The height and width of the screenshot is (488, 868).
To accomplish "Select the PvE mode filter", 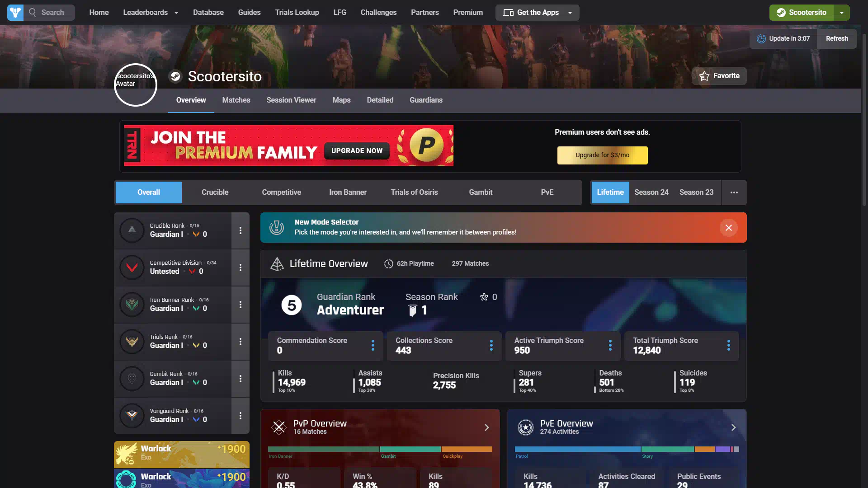I will click(547, 192).
